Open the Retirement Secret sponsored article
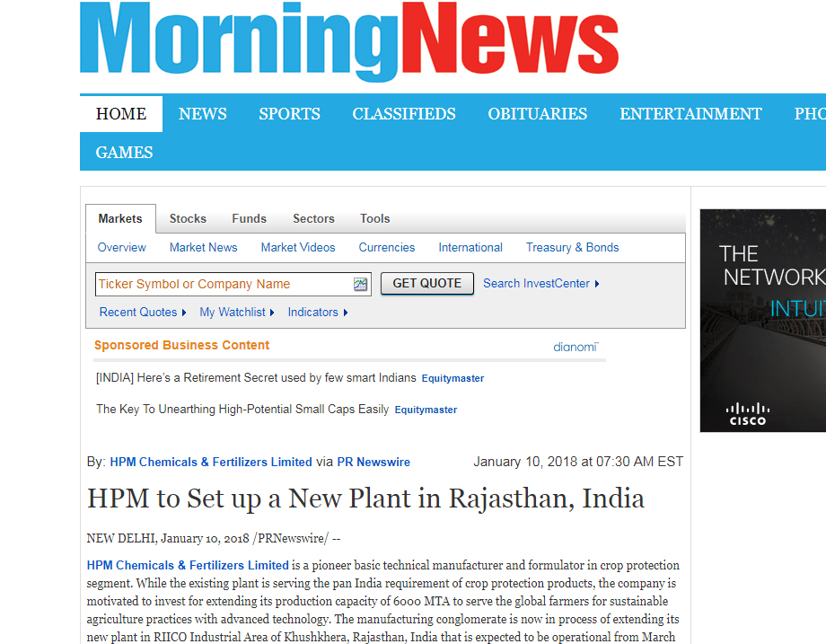Viewport: 826px width, 644px height. click(256, 378)
